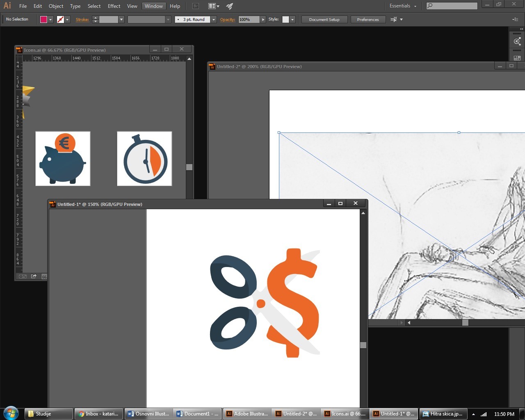Click the GPU Performance rocket icon
Viewport: 525px width, 420px height.
(230, 6)
